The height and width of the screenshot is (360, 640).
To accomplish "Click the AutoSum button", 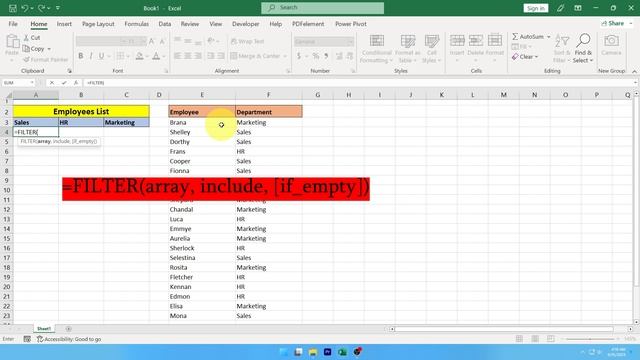I will pos(528,37).
